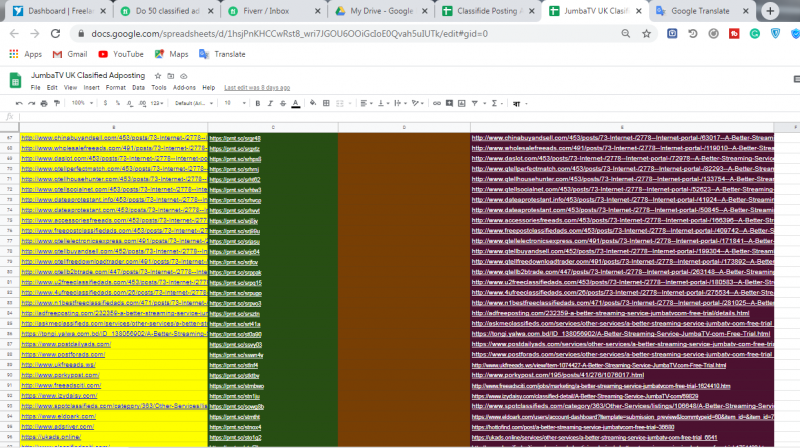
Task: Go back in browser history
Action: point(14,34)
